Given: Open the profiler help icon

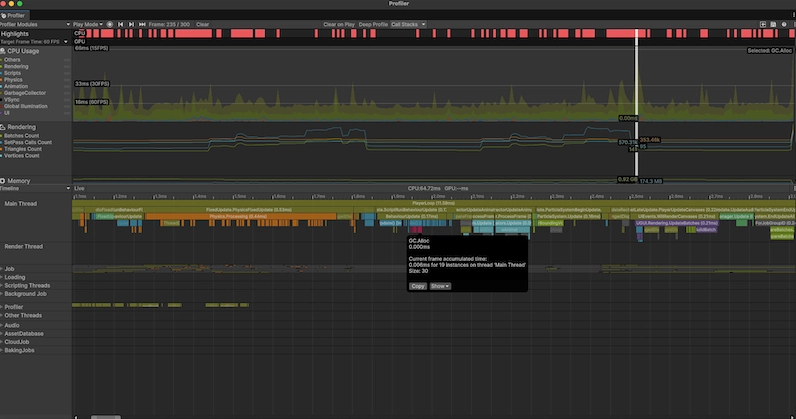Looking at the screenshot, I should (784, 24).
